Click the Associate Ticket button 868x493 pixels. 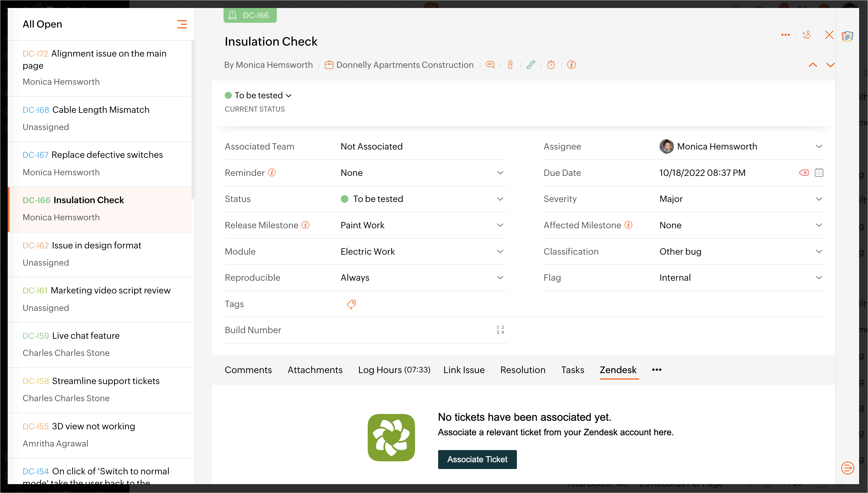coord(477,460)
